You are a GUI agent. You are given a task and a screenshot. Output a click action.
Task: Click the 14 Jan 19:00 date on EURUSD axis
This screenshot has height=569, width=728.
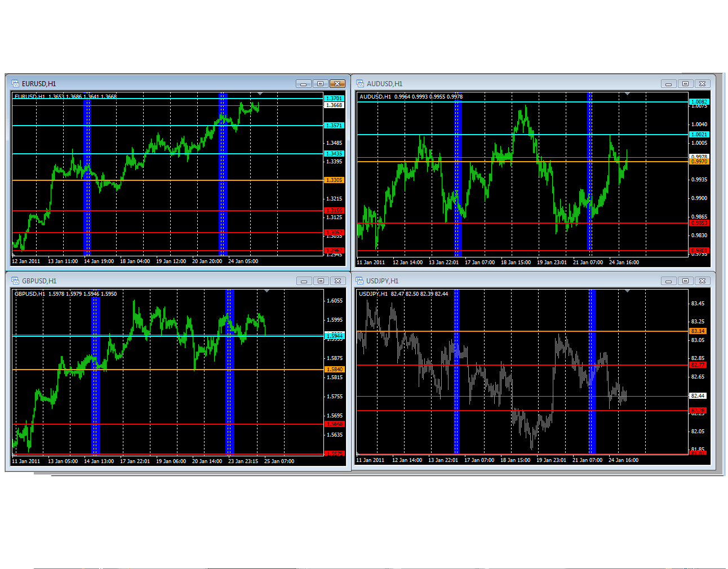[99, 261]
